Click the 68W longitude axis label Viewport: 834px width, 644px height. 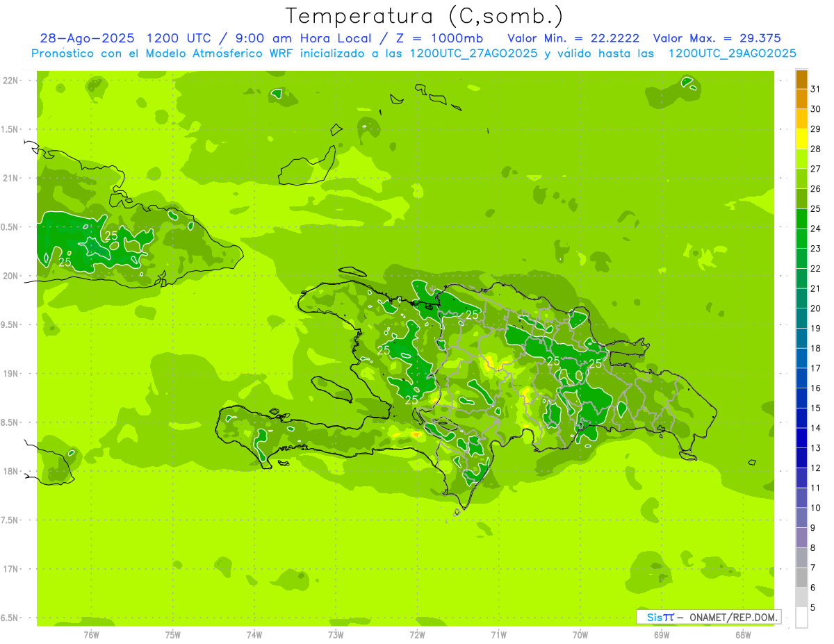tap(742, 634)
